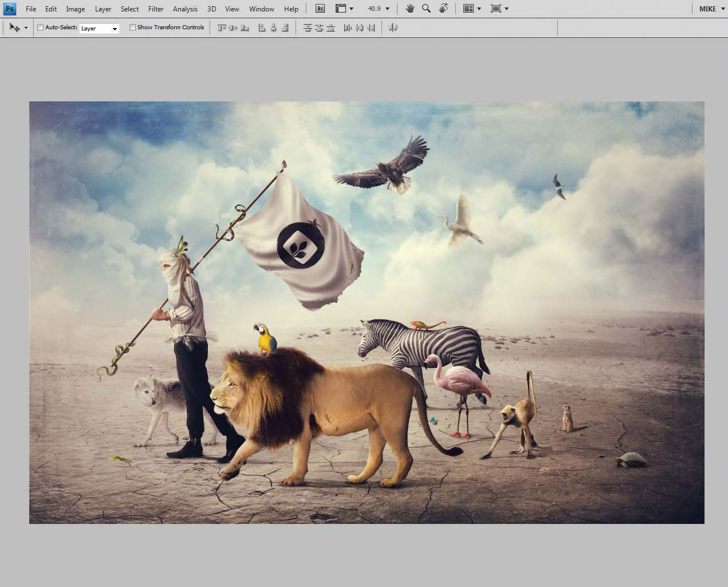Distribute left edges of layers

point(348,28)
